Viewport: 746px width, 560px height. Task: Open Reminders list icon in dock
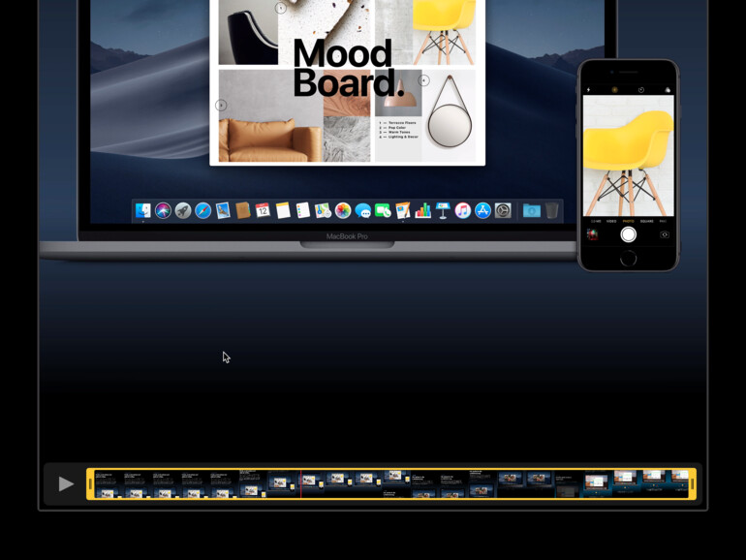pos(302,210)
